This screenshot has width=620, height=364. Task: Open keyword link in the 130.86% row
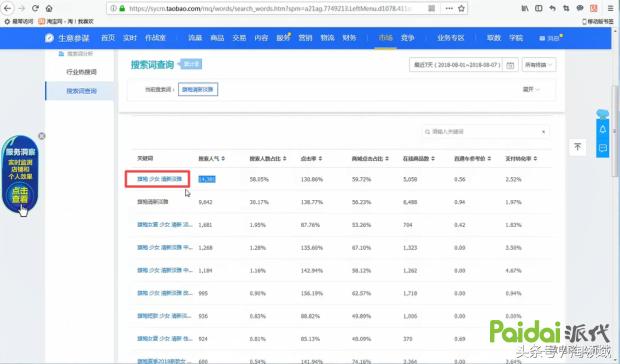159,179
